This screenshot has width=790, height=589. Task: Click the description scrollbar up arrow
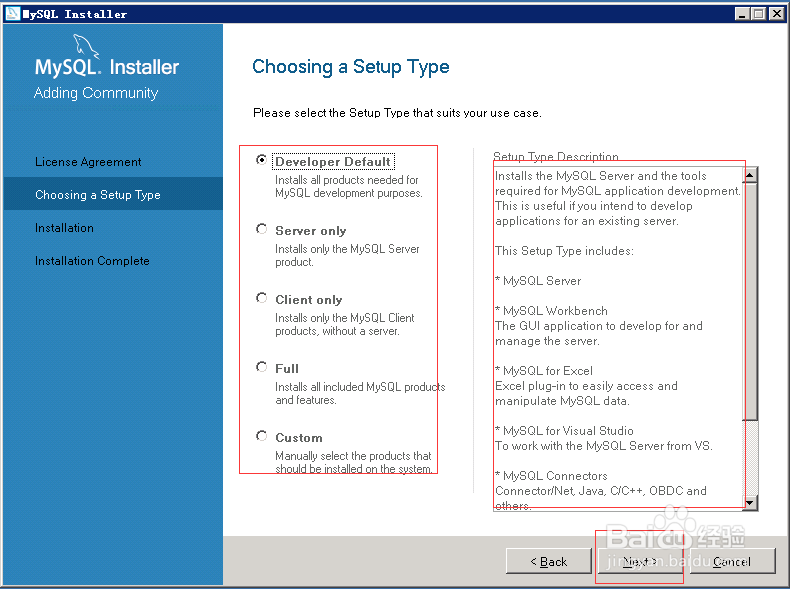tap(750, 175)
